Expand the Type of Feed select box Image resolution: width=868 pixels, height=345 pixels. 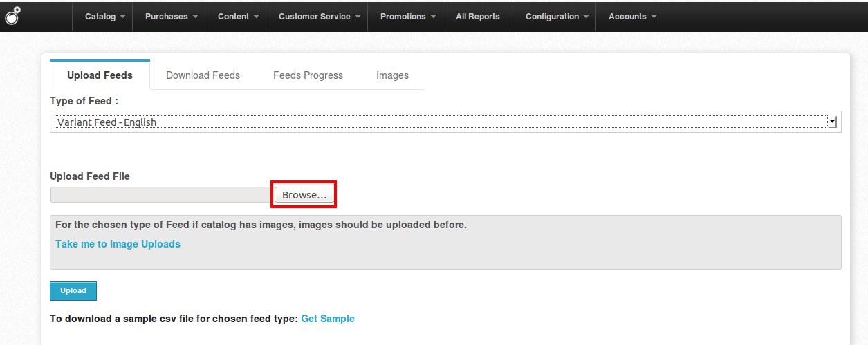tap(445, 122)
